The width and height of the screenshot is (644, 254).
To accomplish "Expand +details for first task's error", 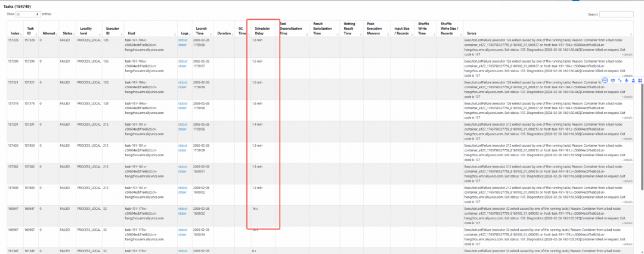I will coord(627,55).
